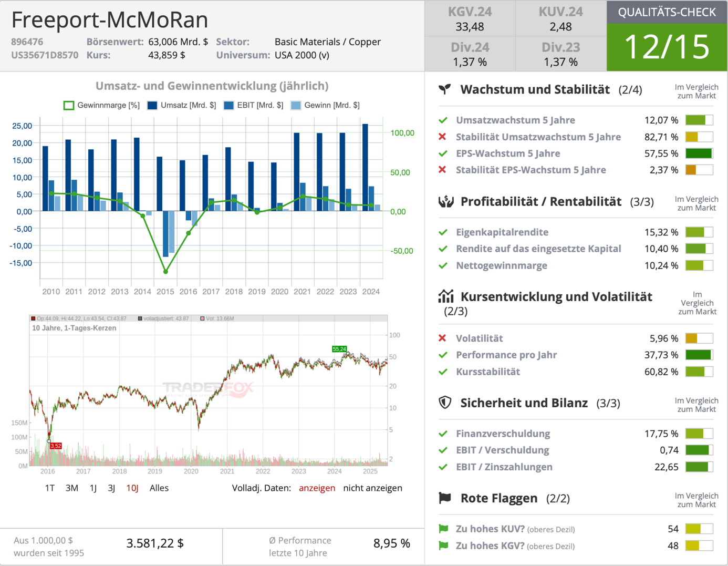Select the 3M chart timeframe
This screenshot has height=566, width=728.
[x=72, y=488]
